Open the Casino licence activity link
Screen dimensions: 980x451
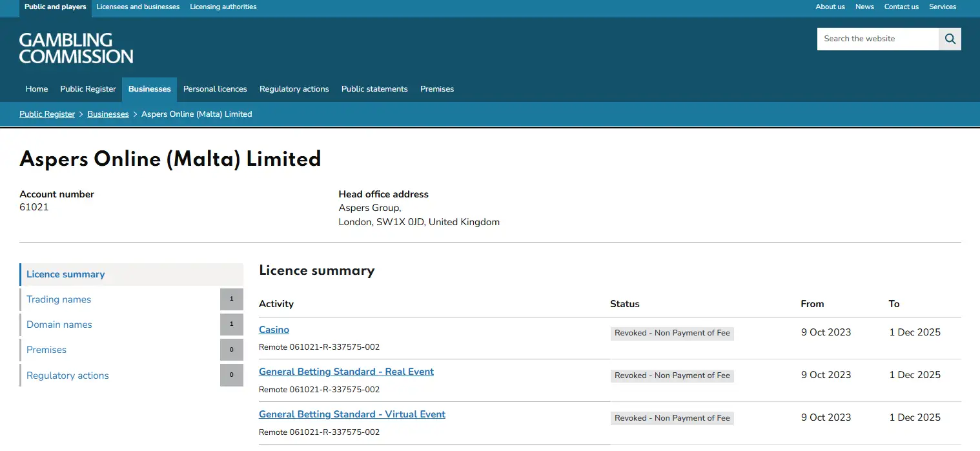(x=274, y=330)
